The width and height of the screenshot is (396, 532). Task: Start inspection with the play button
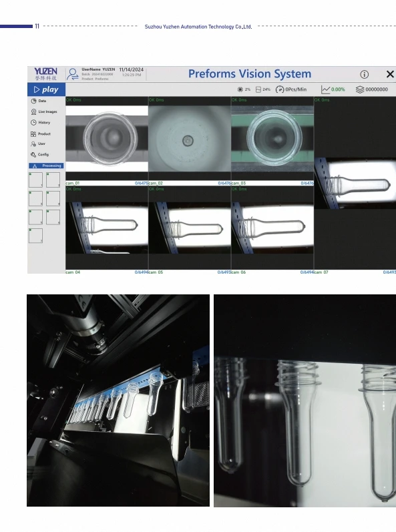(x=46, y=89)
